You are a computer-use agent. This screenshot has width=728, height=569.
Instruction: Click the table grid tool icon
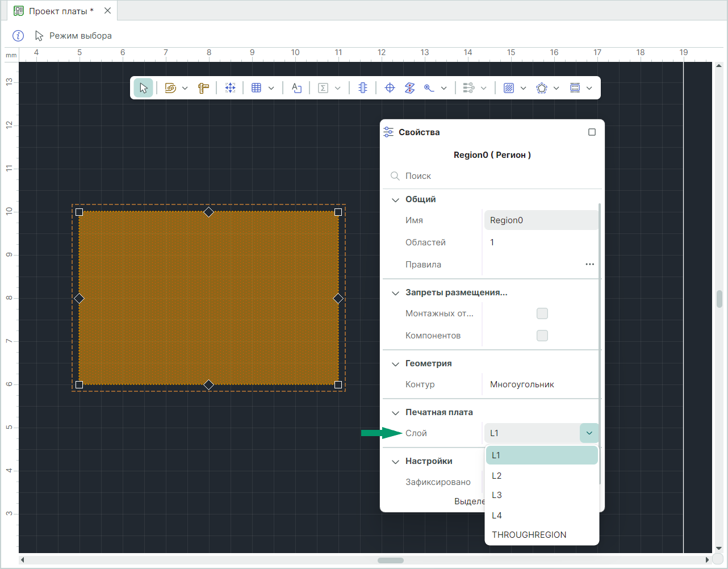coord(257,88)
